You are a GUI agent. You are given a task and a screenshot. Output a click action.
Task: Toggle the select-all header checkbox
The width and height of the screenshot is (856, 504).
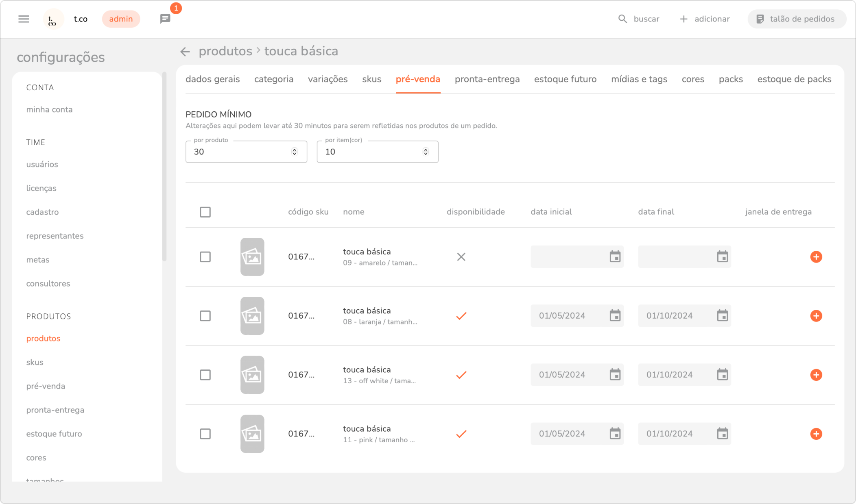[205, 212]
